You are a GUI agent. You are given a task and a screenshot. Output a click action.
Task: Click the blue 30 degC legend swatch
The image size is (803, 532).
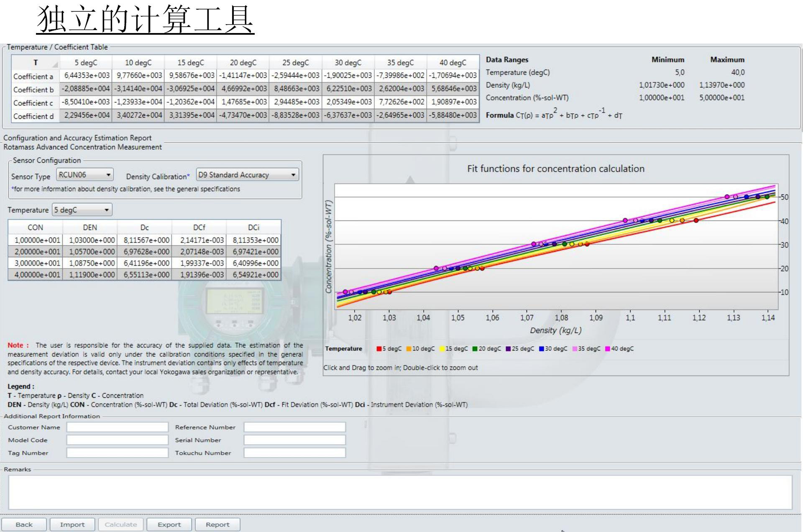pyautogui.click(x=542, y=349)
